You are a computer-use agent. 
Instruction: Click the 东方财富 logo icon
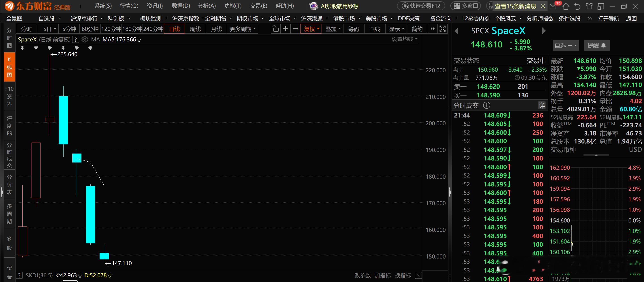point(9,6)
